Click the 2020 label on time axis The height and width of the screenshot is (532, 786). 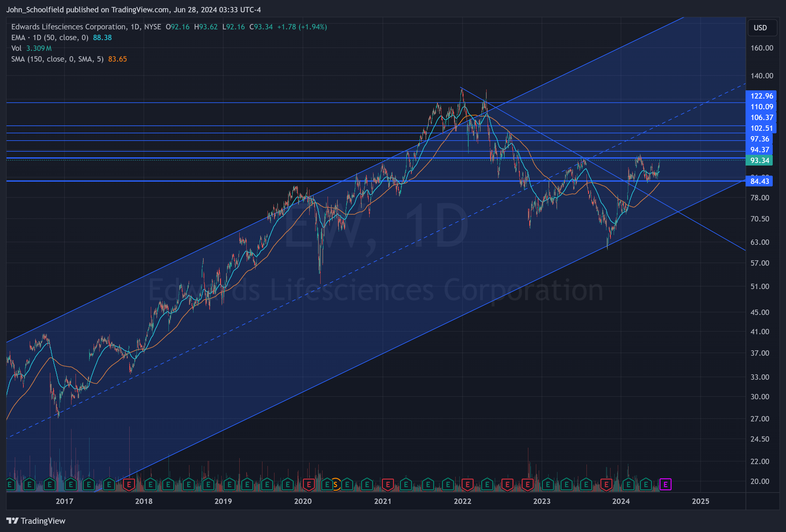click(x=303, y=501)
